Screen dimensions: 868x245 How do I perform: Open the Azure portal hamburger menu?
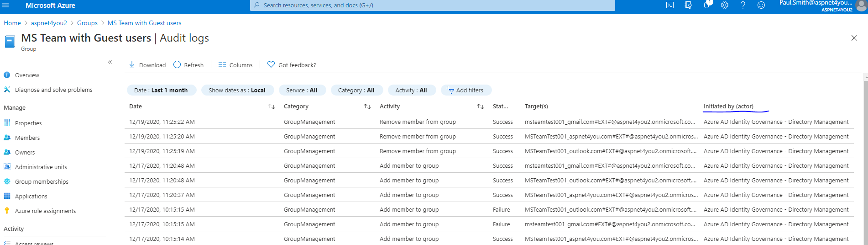(6, 5)
